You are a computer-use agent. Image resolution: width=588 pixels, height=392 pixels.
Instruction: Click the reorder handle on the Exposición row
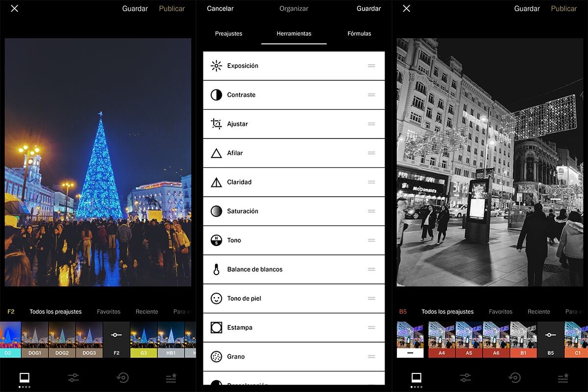[371, 66]
